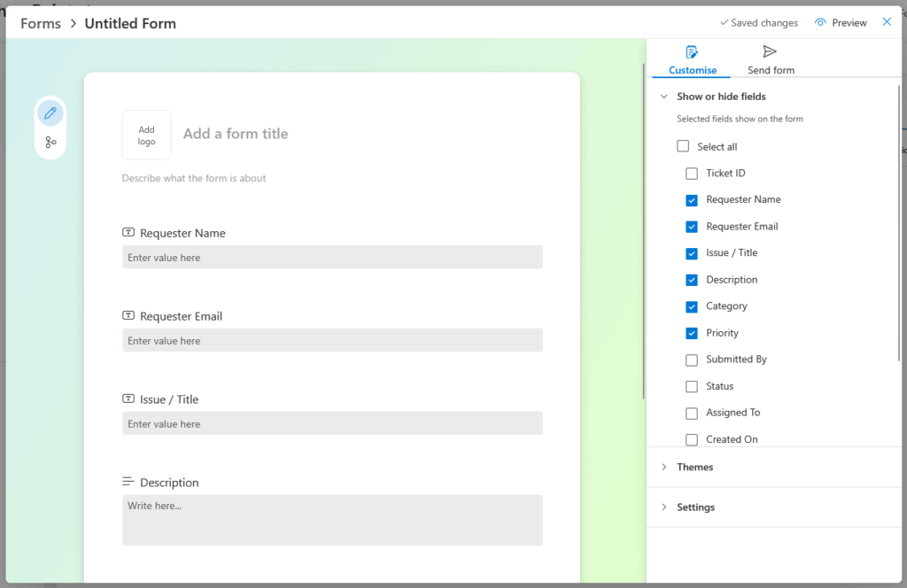Click the form description placeholder text
This screenshot has height=588, width=907.
coord(194,178)
